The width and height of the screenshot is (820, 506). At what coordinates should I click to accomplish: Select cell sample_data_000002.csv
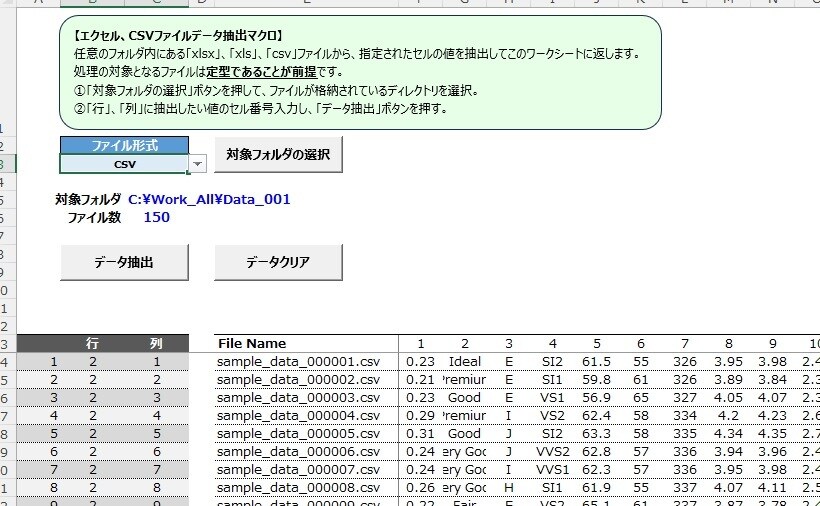coord(306,380)
